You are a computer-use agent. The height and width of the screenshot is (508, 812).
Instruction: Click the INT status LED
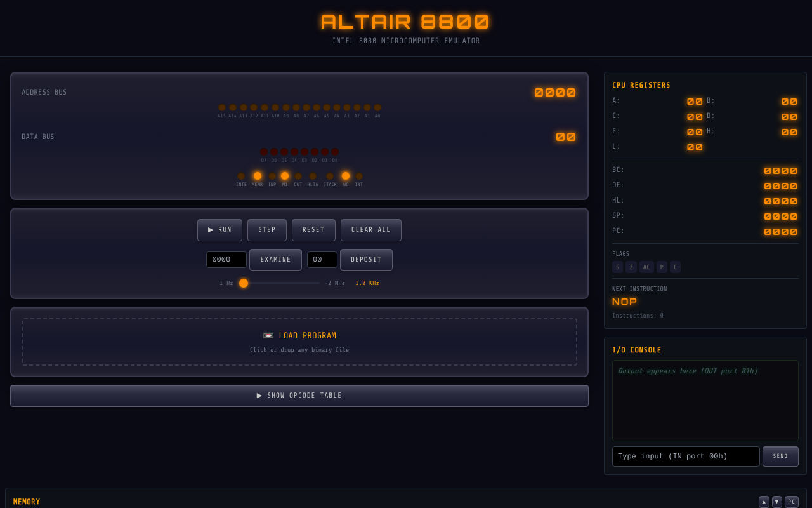(359, 177)
